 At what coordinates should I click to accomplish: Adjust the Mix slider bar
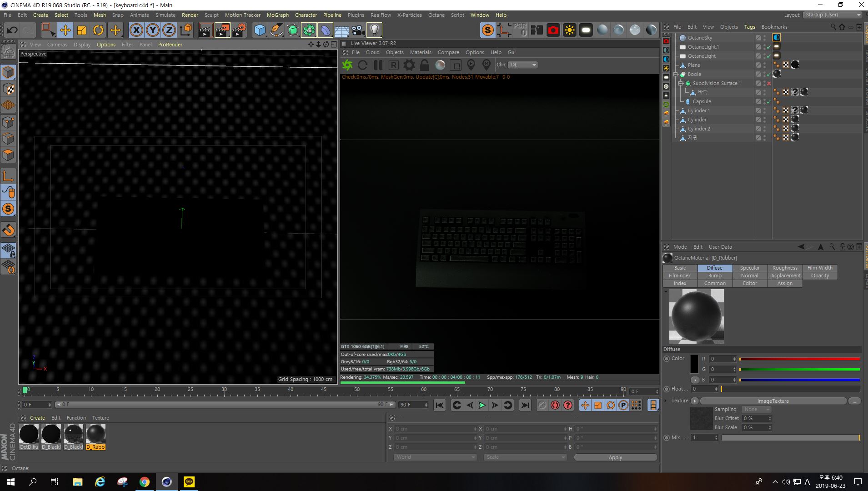[x=791, y=437]
